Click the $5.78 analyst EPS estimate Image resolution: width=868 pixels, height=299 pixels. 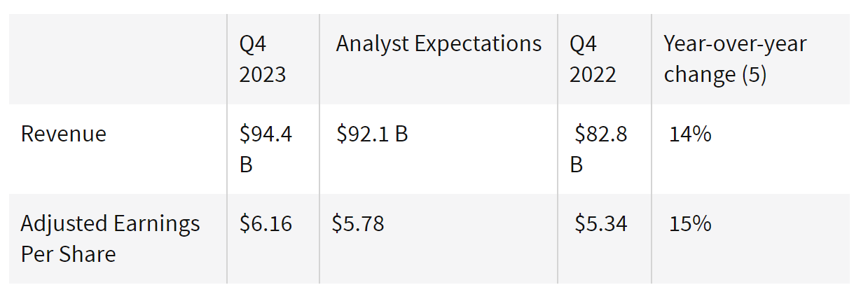tap(358, 223)
